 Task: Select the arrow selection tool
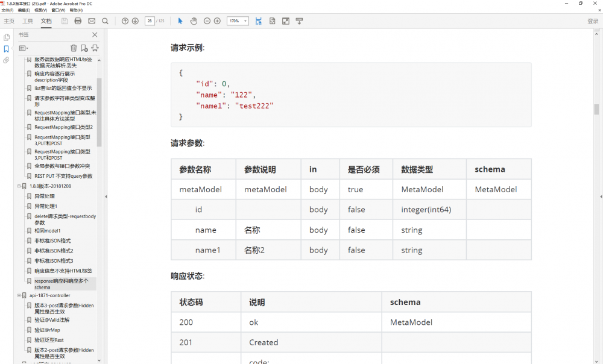point(180,20)
